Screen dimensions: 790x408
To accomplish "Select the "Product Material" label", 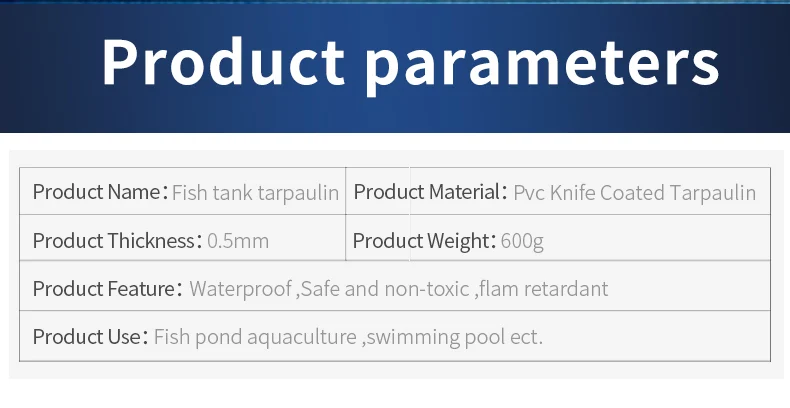I will (x=426, y=192).
